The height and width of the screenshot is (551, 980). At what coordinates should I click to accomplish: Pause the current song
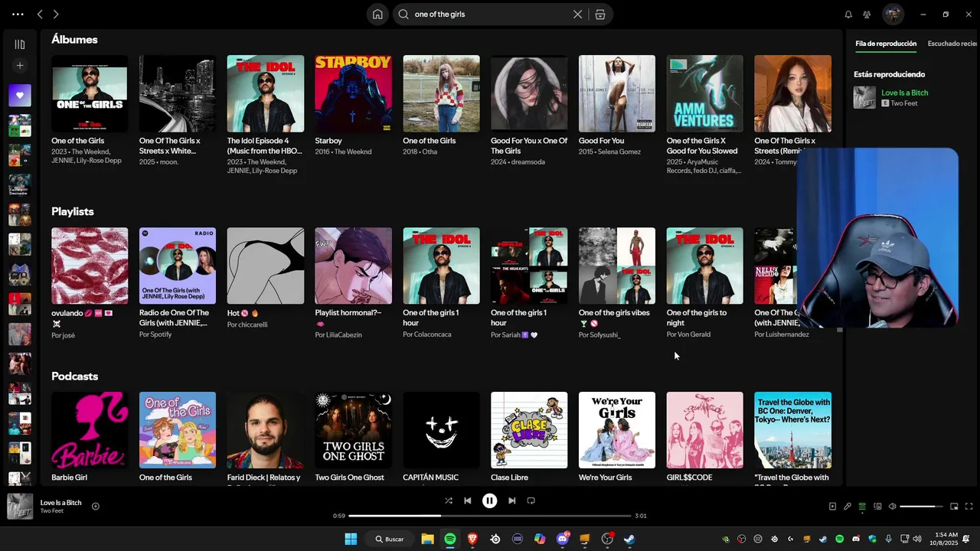coord(490,500)
